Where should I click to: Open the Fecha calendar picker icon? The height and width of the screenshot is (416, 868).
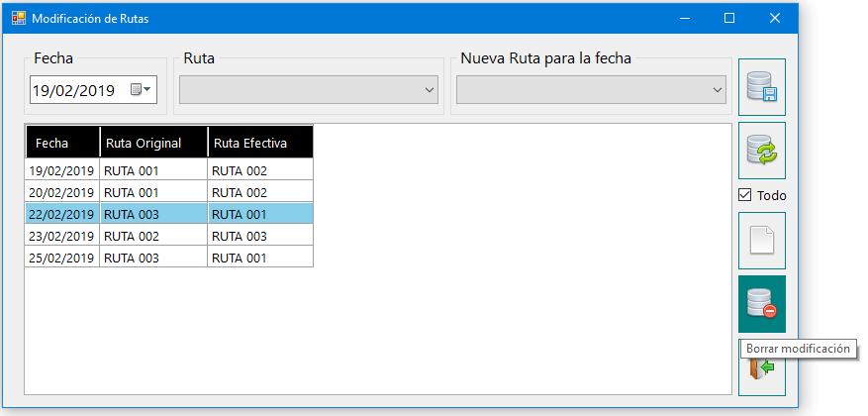(141, 90)
